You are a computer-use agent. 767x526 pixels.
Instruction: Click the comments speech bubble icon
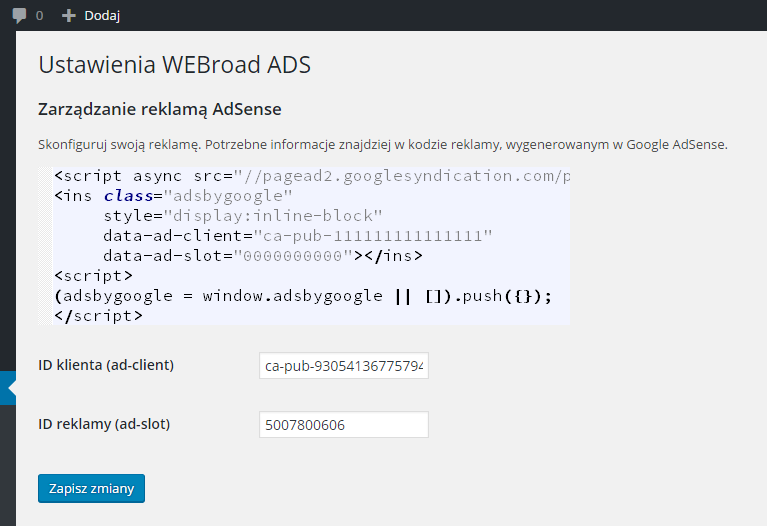tap(20, 15)
